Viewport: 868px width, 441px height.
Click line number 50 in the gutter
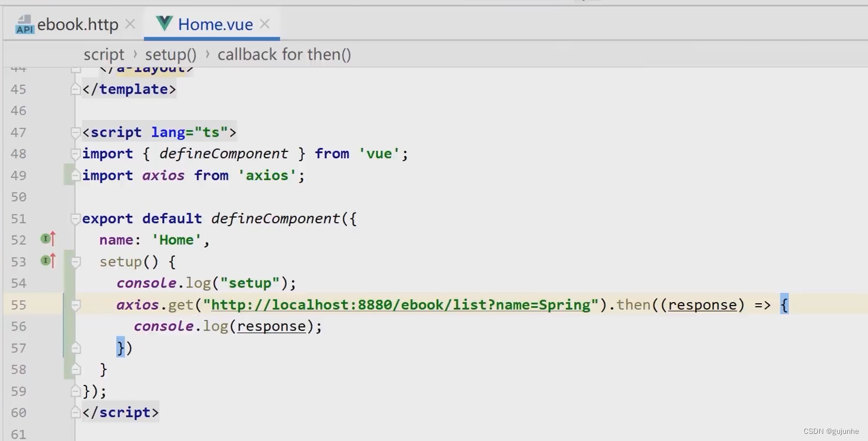coord(18,196)
